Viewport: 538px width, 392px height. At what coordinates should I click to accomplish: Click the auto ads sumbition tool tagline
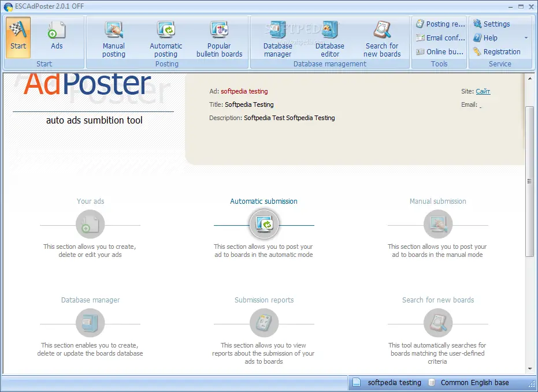94,120
